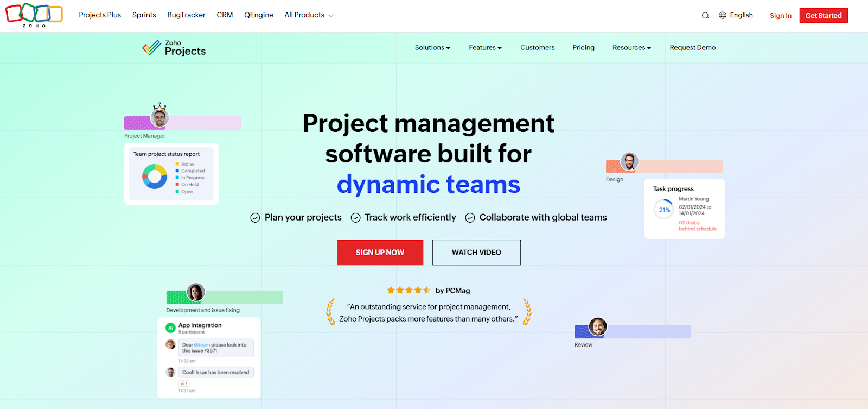Click the circled check beside Plan your projects

coord(255,218)
